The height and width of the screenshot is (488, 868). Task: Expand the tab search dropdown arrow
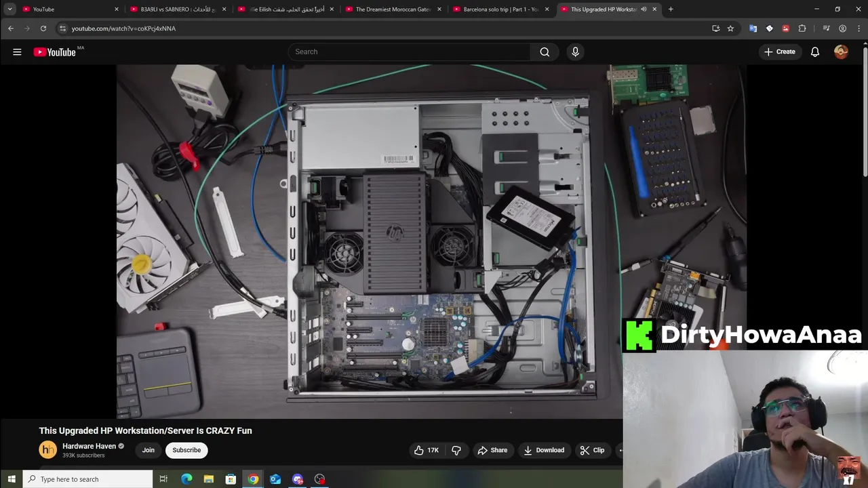click(x=9, y=9)
